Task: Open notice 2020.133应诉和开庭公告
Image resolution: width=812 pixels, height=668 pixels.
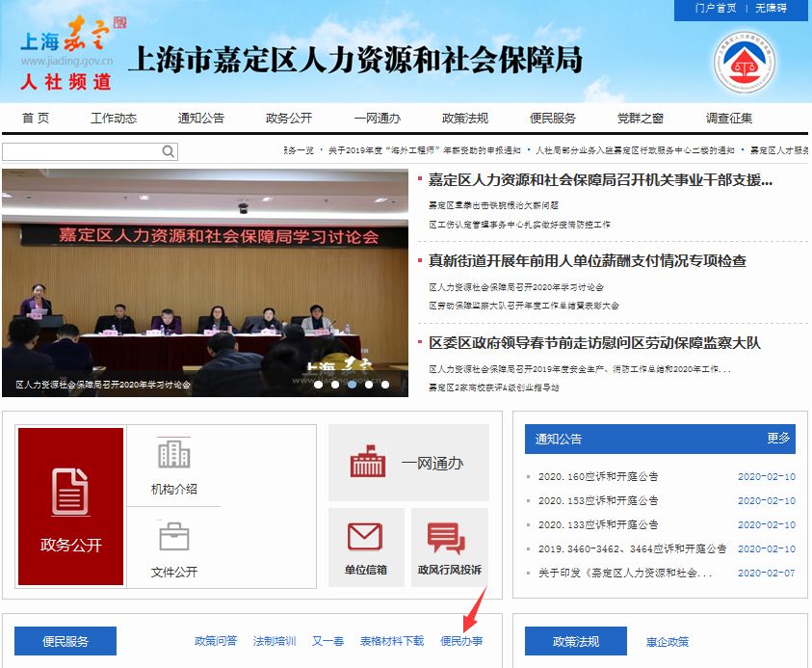Action: point(598,525)
